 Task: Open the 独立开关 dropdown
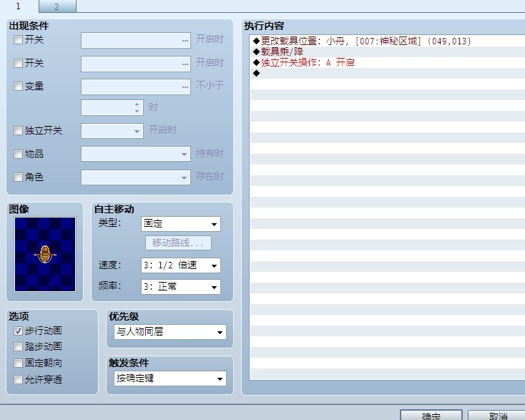(112, 131)
